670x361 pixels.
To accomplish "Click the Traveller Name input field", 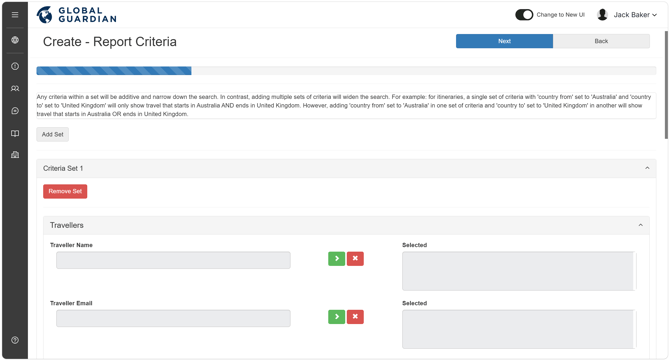I will [173, 260].
